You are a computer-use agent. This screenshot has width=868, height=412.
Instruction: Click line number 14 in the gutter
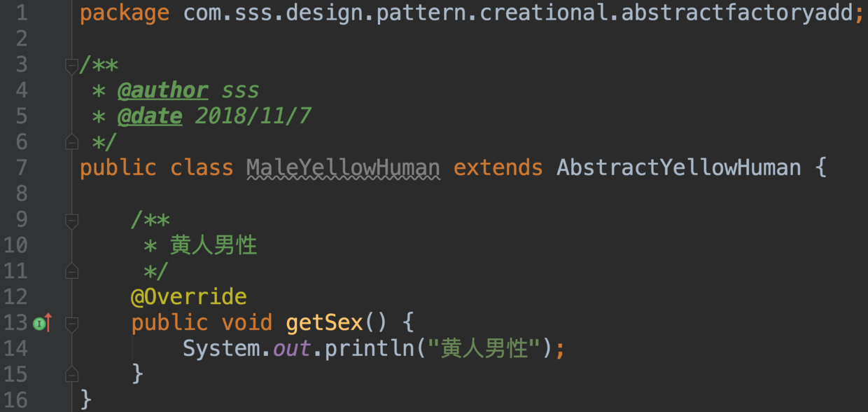(15, 348)
